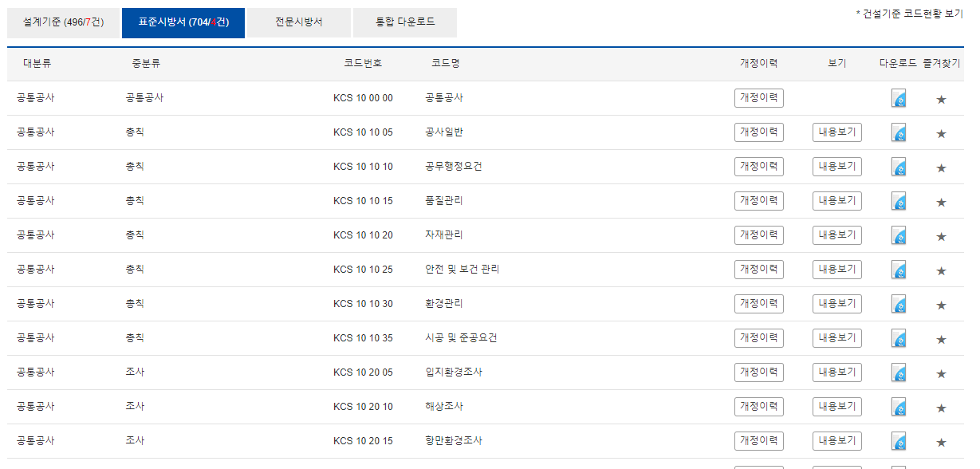Favorite the 품질관리 row star
The height and width of the screenshot is (469, 980).
pyautogui.click(x=941, y=202)
